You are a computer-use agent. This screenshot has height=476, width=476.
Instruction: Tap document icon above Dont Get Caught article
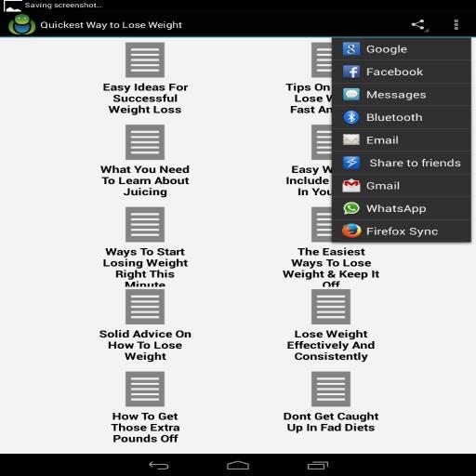331,389
